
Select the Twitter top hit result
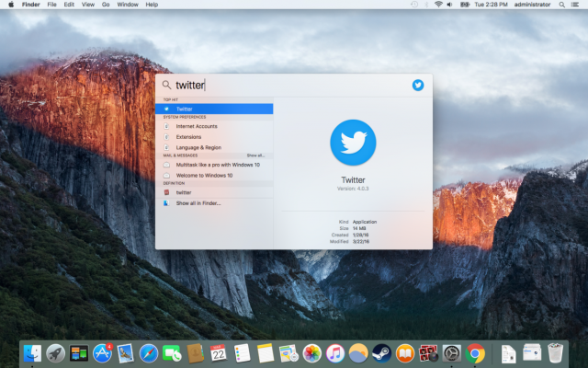[214, 109]
